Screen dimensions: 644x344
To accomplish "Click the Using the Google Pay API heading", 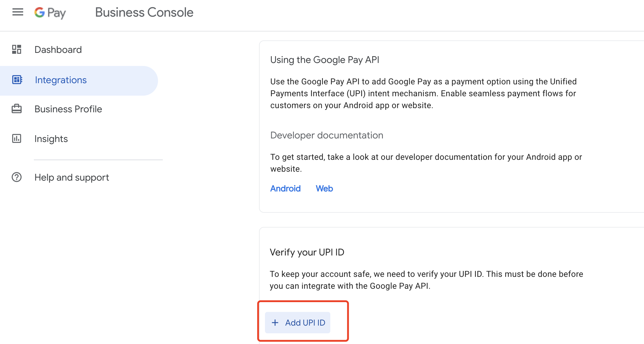I will click(x=325, y=60).
